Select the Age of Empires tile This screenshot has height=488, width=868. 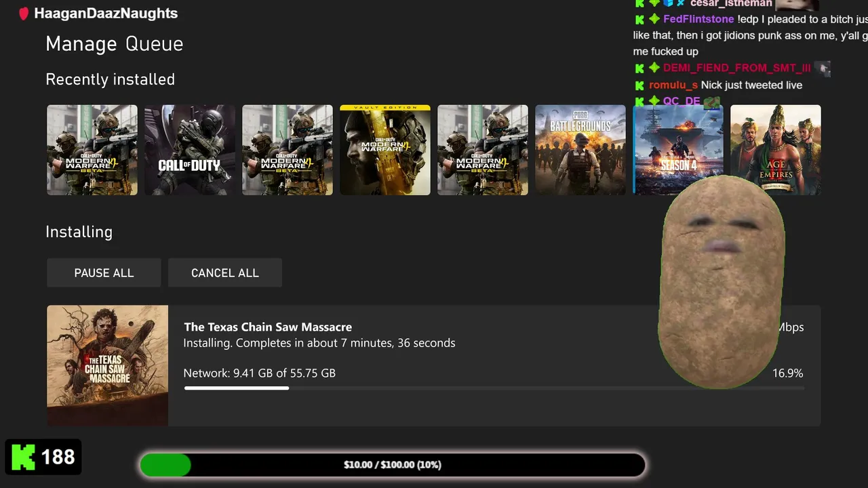tap(776, 150)
